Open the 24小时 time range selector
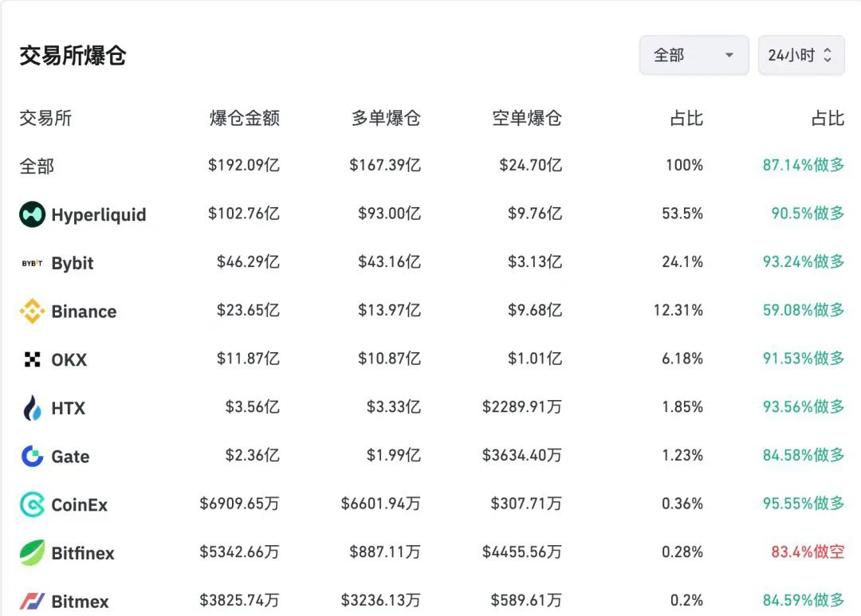Image resolution: width=861 pixels, height=616 pixels. [x=801, y=55]
